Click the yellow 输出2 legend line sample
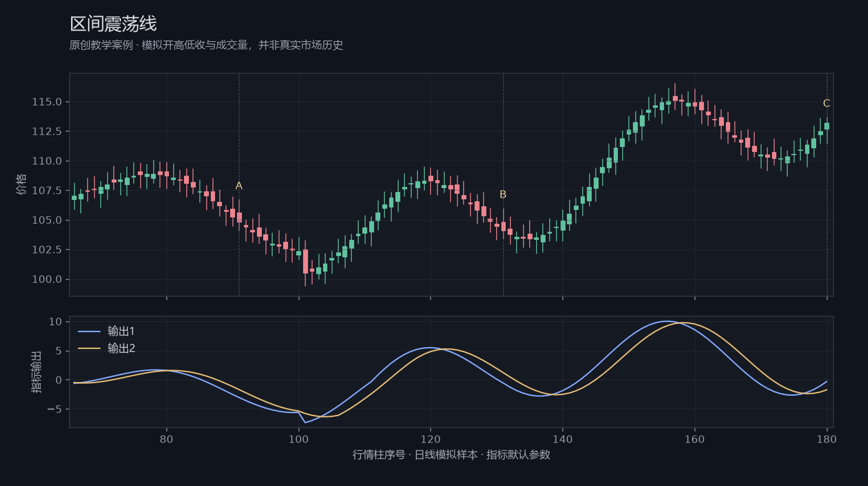Image resolution: width=868 pixels, height=486 pixels. (90, 349)
